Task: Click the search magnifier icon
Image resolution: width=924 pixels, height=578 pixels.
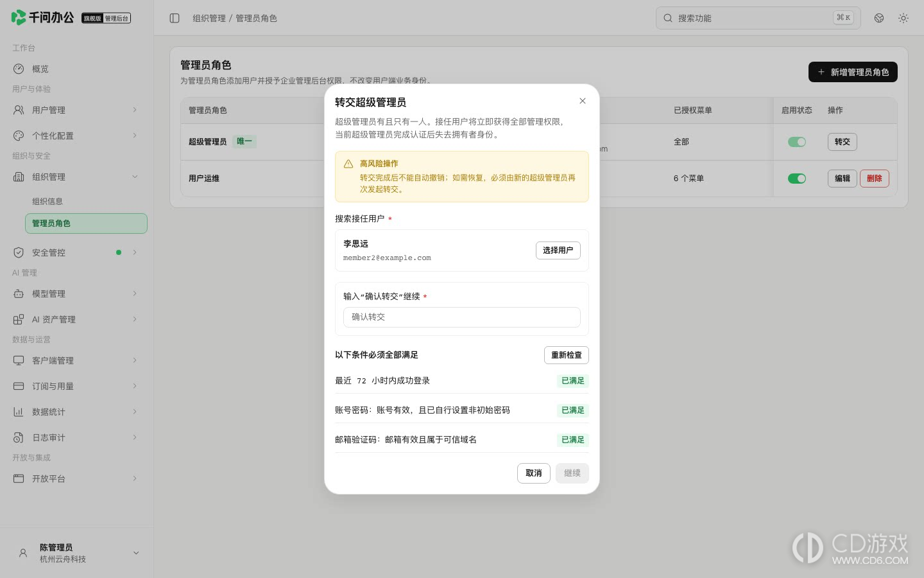Action: (x=668, y=18)
